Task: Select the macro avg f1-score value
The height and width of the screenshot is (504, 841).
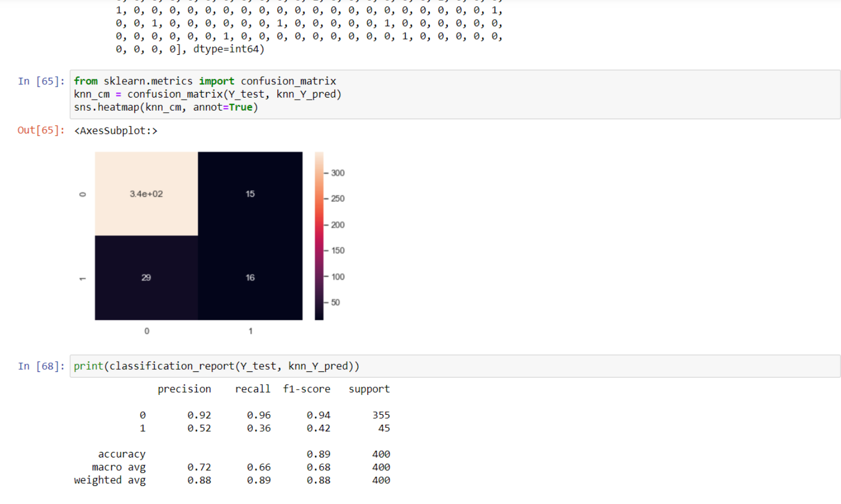Action: (x=319, y=467)
